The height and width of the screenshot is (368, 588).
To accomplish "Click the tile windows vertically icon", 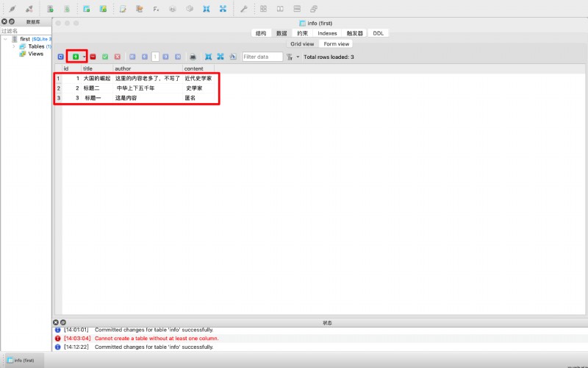I will point(297,9).
